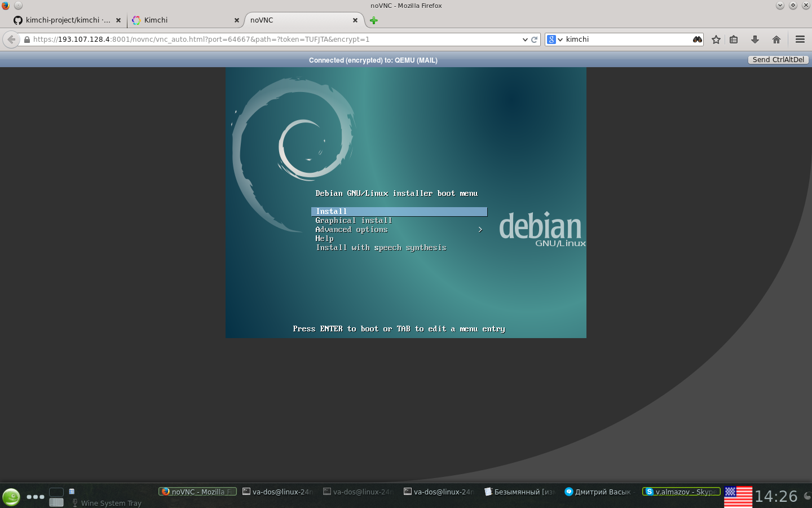Bookmark this page with the star icon
This screenshot has height=508, width=812.
tap(716, 40)
